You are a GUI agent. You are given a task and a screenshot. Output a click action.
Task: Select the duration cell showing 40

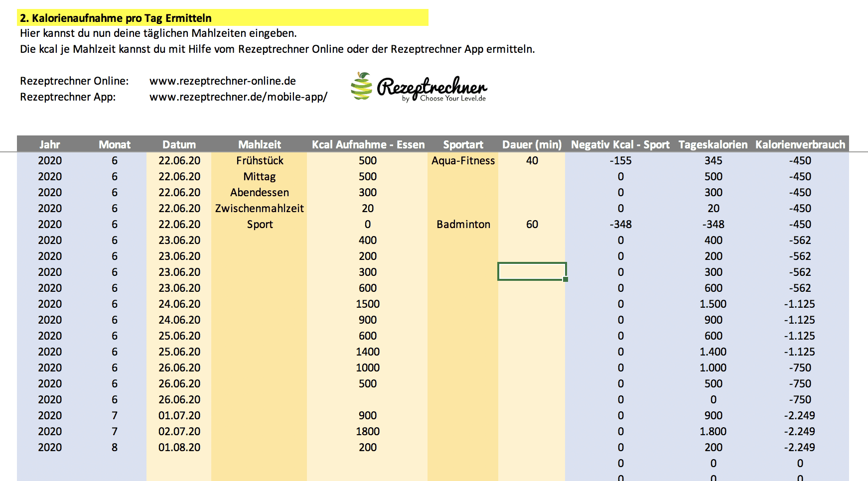tap(532, 160)
